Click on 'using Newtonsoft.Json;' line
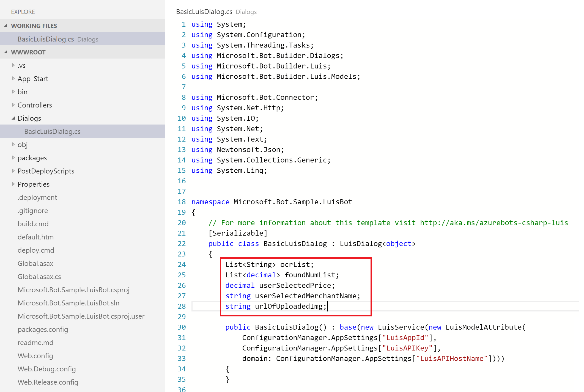Image resolution: width=584 pixels, height=392 pixels. point(238,150)
